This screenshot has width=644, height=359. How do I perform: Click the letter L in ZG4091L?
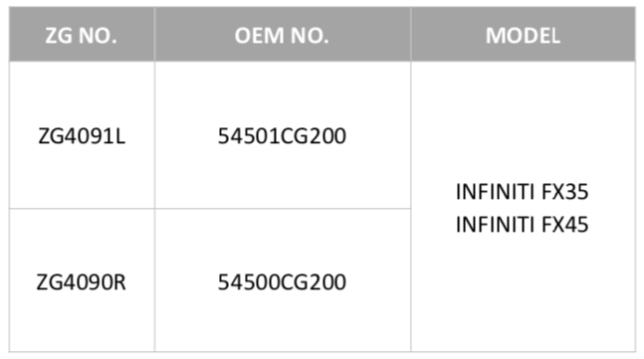(119, 136)
